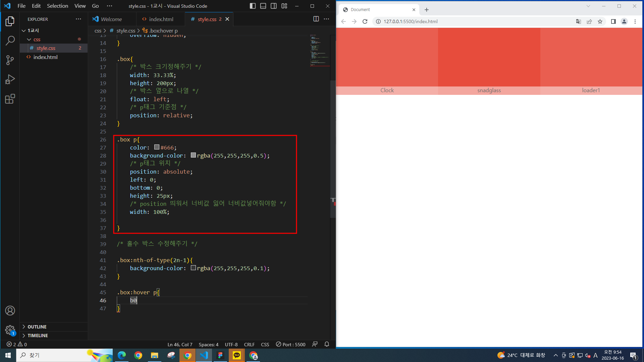Click the Accounts icon in activity bar
This screenshot has height=362, width=644.
pos(10,311)
